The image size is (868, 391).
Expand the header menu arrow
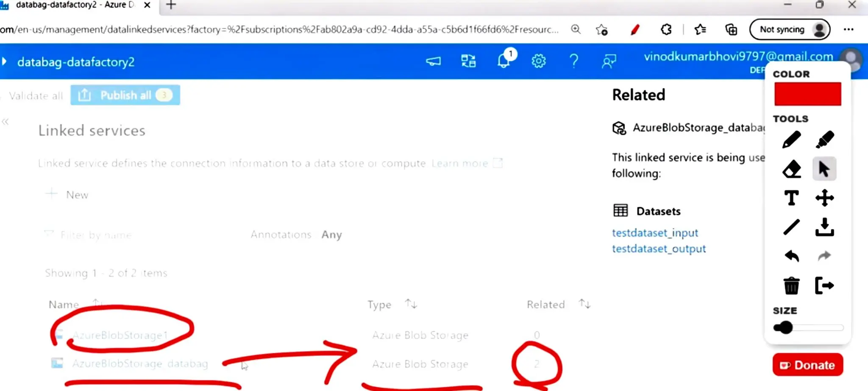4,61
